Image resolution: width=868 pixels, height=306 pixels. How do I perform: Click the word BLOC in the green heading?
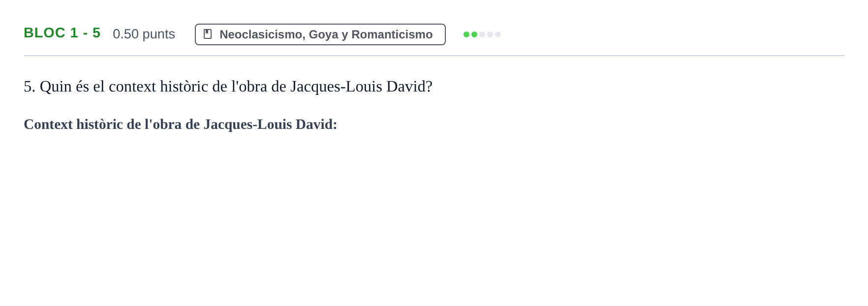point(45,33)
